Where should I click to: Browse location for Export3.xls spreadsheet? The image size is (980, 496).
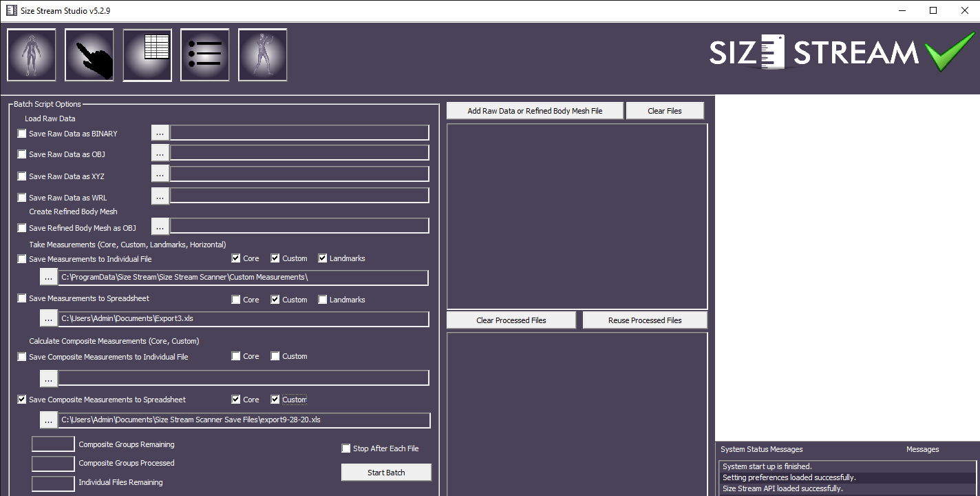[48, 319]
